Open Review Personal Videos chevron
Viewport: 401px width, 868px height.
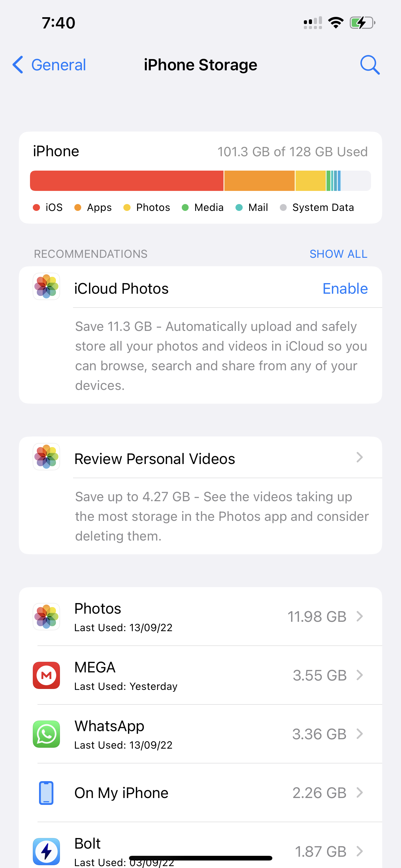(x=359, y=457)
